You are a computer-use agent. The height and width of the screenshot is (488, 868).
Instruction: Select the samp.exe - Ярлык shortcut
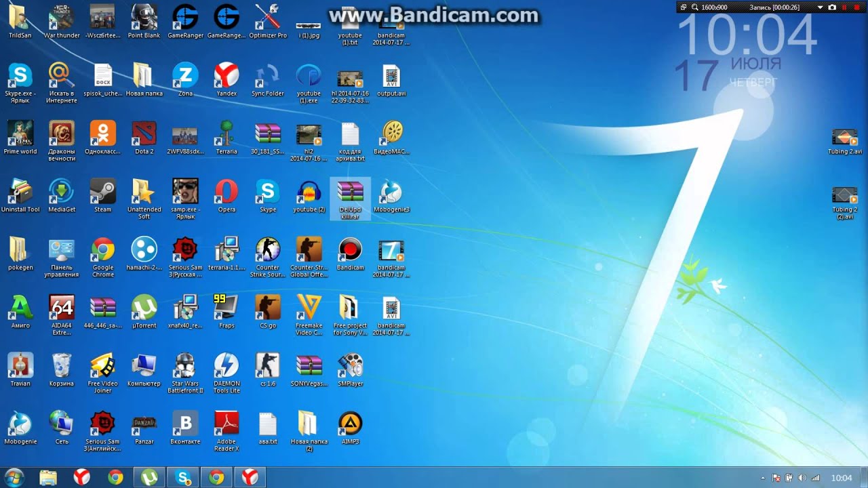click(185, 199)
